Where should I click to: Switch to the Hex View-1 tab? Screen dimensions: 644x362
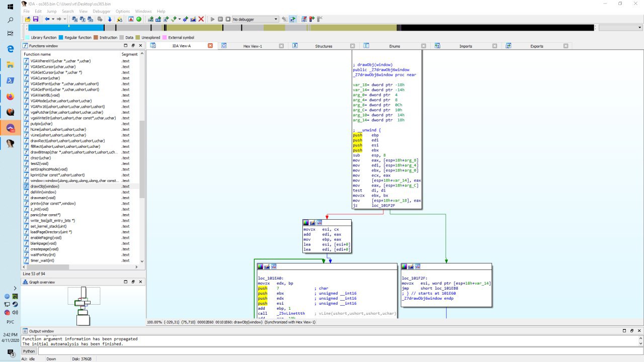coord(253,46)
